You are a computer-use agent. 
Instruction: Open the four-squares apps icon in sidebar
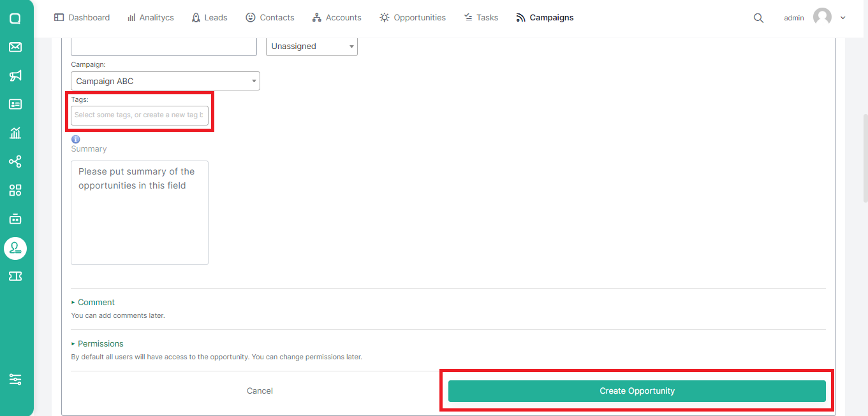[x=15, y=190]
